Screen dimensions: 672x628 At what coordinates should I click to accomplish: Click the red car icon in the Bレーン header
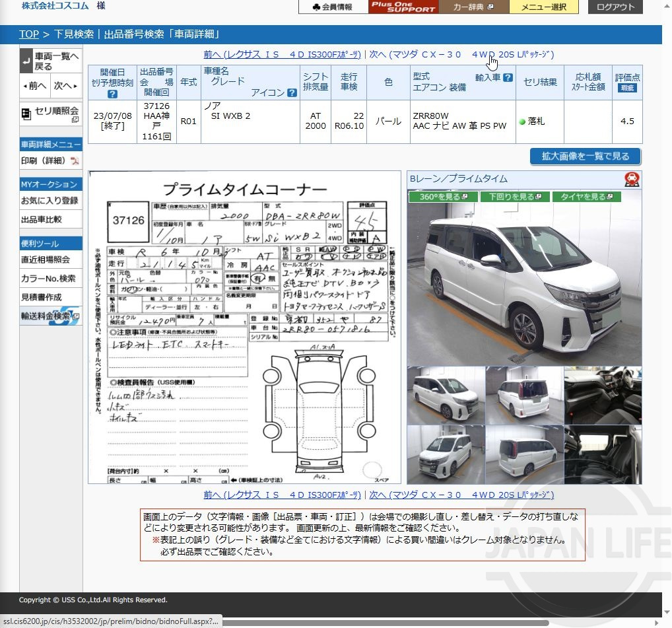632,179
